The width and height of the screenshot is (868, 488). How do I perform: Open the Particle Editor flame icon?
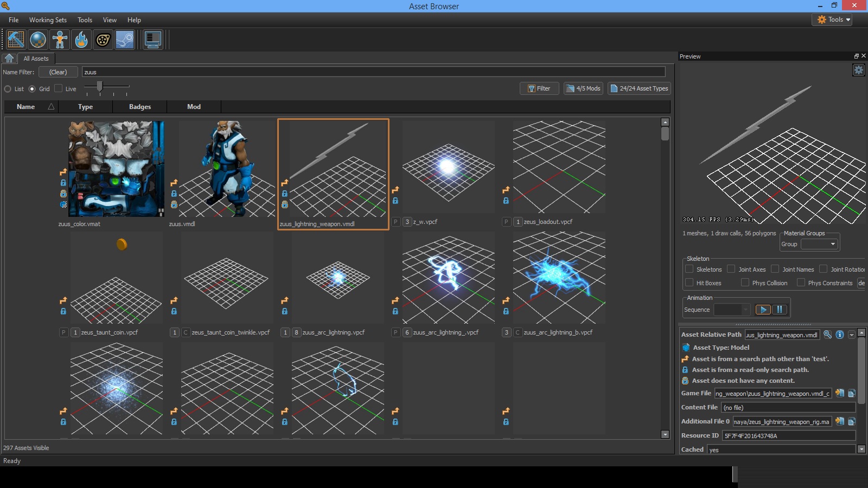click(x=81, y=40)
